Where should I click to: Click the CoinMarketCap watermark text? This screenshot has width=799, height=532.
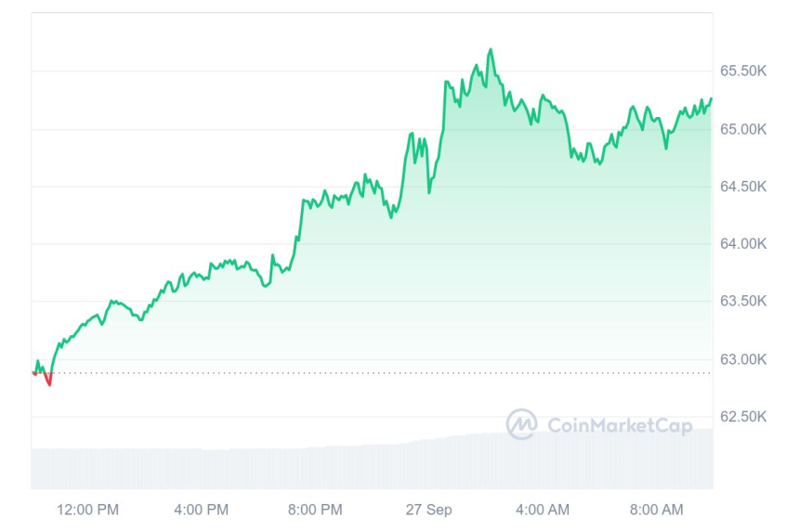point(620,426)
